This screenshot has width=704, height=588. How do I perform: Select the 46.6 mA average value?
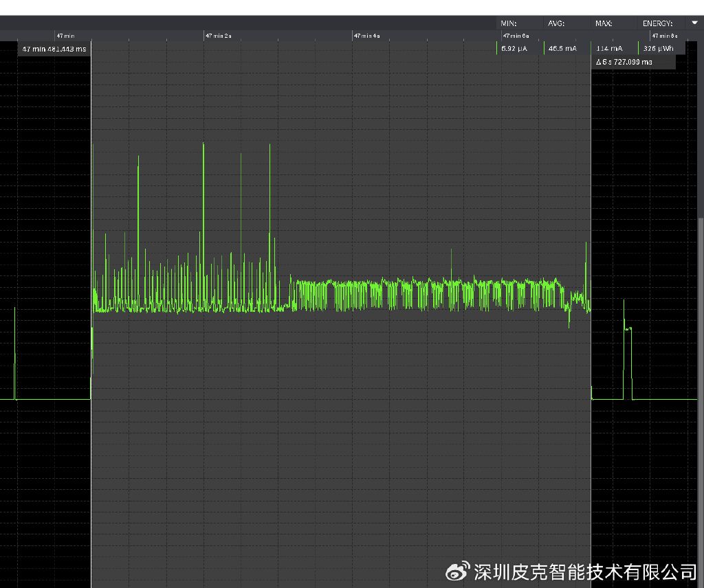[562, 49]
